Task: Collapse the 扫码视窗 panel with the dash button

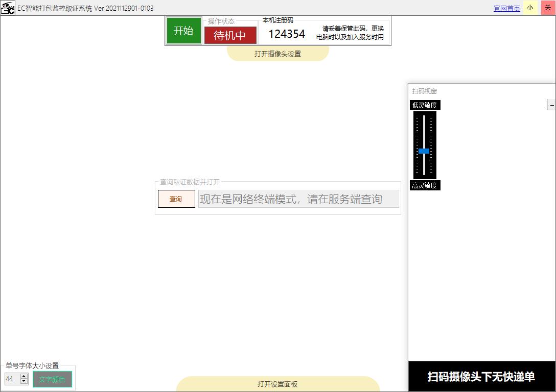Action: pos(551,105)
